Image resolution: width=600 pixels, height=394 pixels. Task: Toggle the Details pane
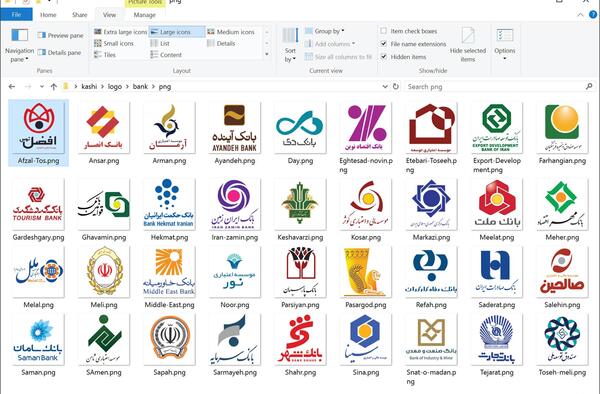[59, 52]
